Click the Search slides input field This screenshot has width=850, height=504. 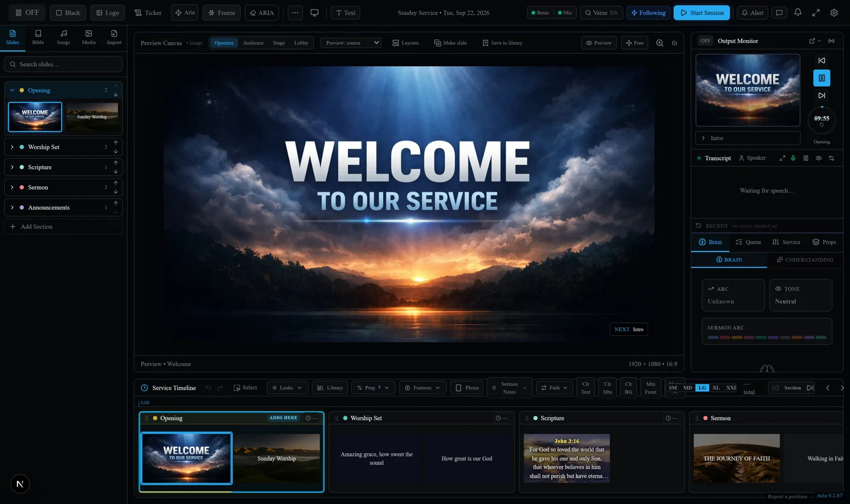coord(63,64)
